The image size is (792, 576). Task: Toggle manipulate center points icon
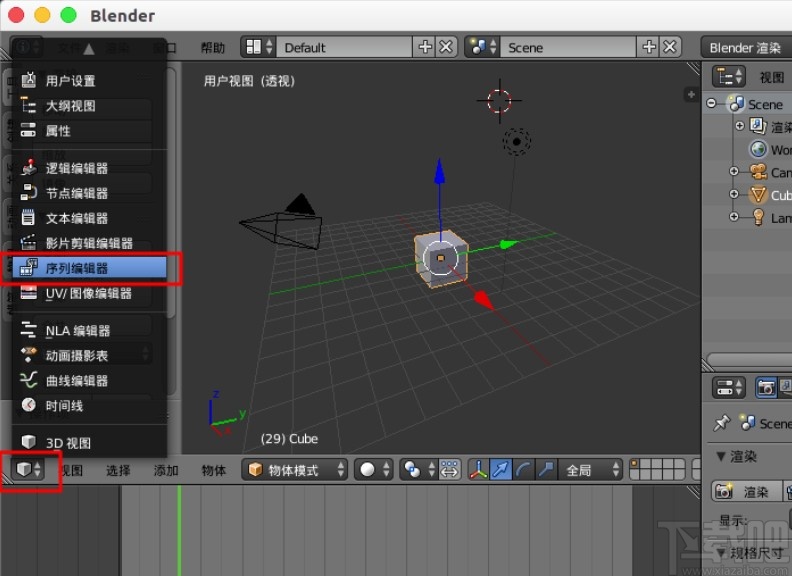click(x=450, y=470)
